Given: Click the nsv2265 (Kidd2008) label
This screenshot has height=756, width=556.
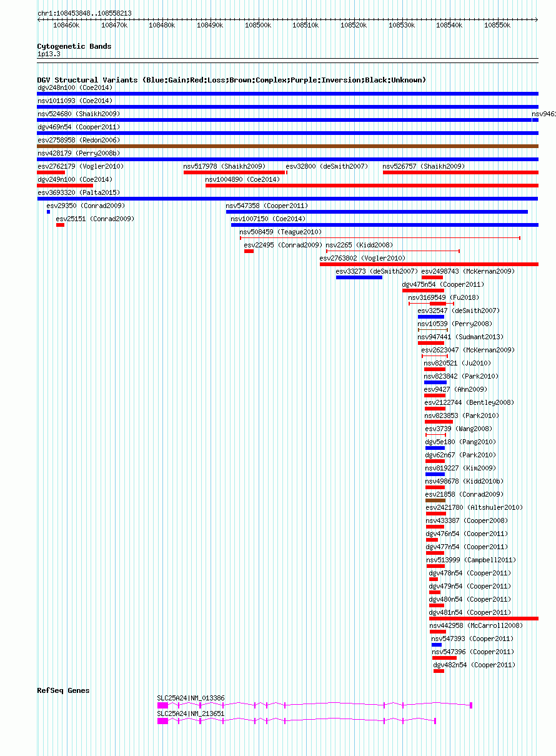Looking at the screenshot, I should tap(359, 245).
